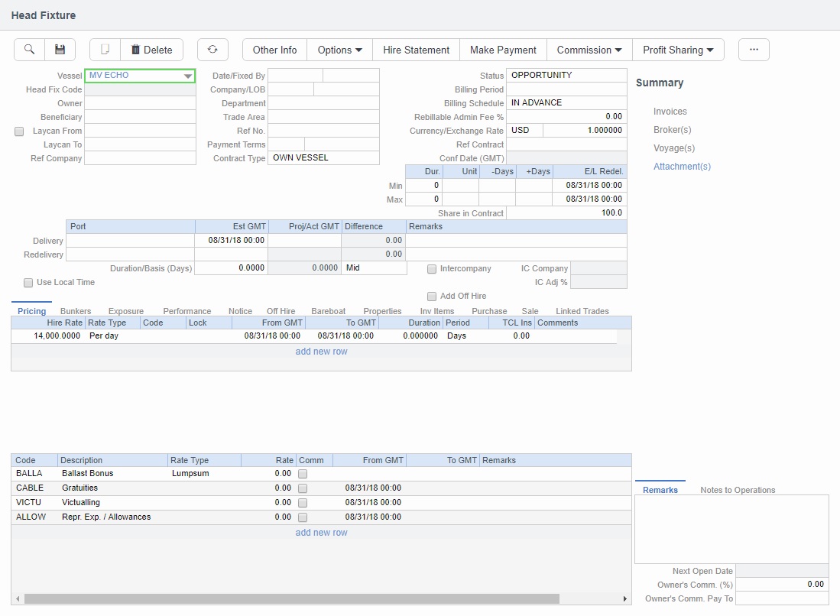840x616 pixels.
Task: Expand the Profit Sharing dropdown
Action: 678,50
